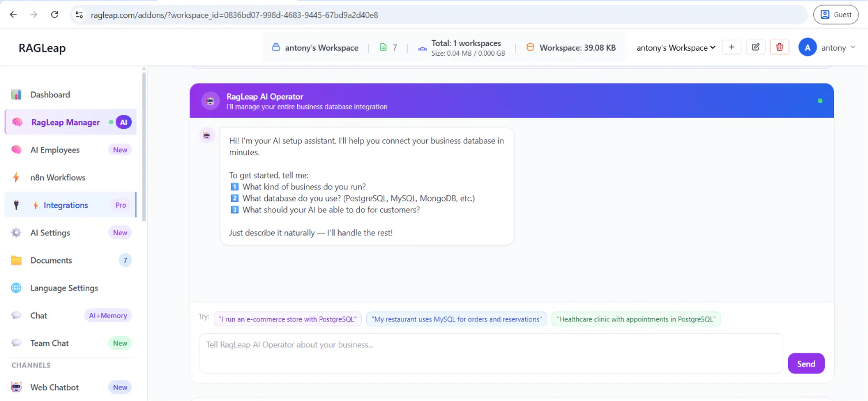The height and width of the screenshot is (401, 868).
Task: Choose 'I run an e-commerce store with PostgreSQL' suggestion
Action: 287,319
